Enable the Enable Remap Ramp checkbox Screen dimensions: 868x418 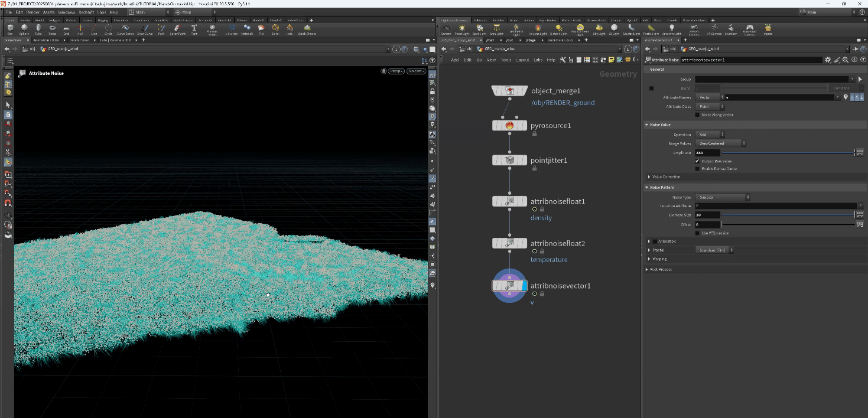tap(698, 169)
